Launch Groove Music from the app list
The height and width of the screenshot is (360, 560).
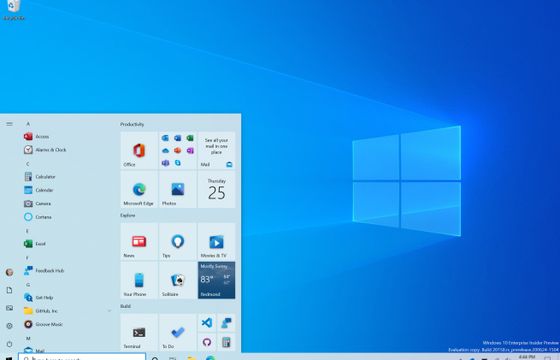[68, 324]
